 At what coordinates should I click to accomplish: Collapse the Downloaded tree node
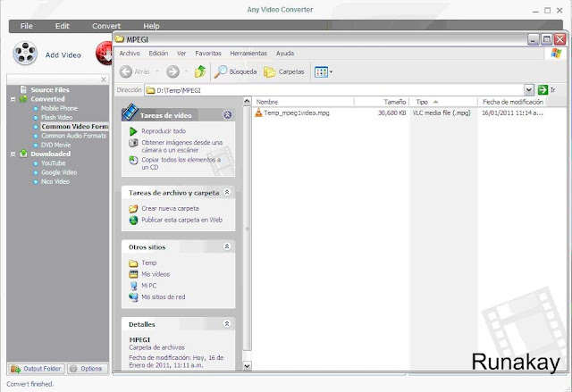[x=13, y=154]
